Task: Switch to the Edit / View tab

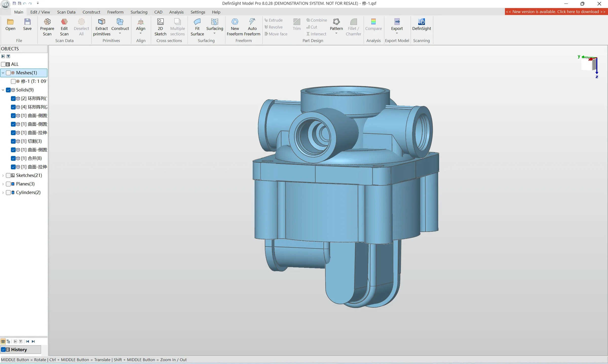Action: coord(40,12)
